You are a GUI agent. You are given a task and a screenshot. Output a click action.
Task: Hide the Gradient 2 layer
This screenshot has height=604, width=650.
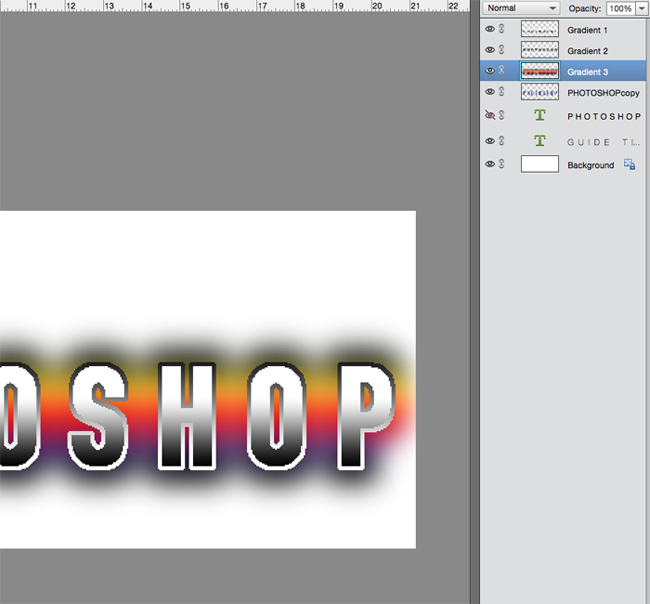coord(490,50)
